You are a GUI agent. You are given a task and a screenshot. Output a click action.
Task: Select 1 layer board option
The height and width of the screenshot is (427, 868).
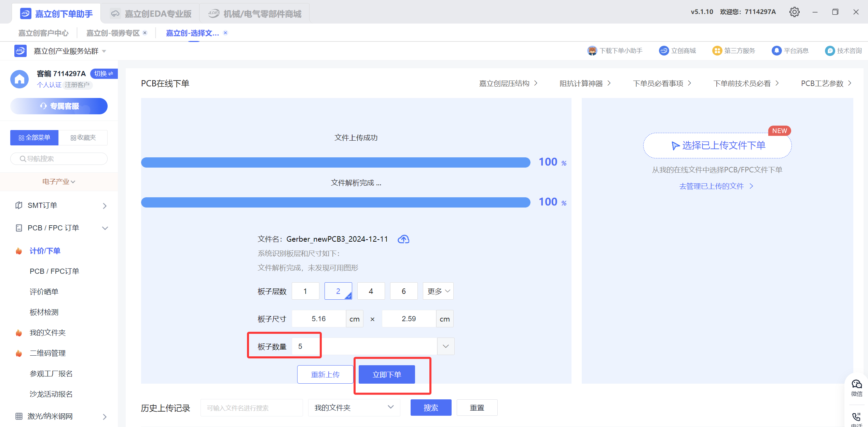[305, 291]
